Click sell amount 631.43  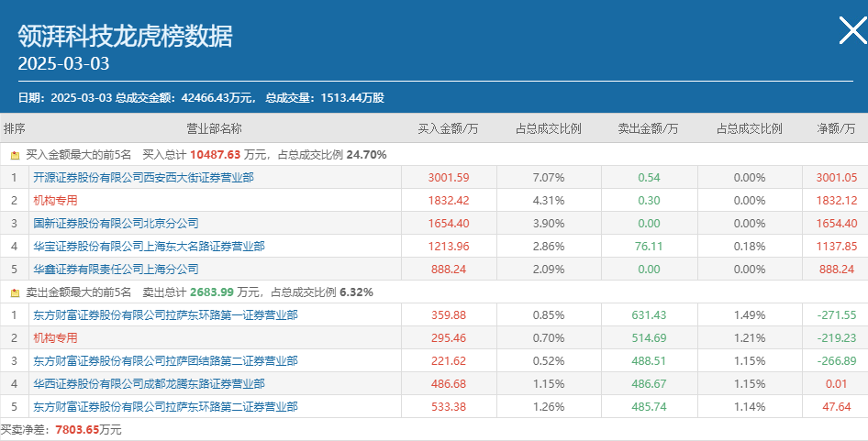[649, 315]
